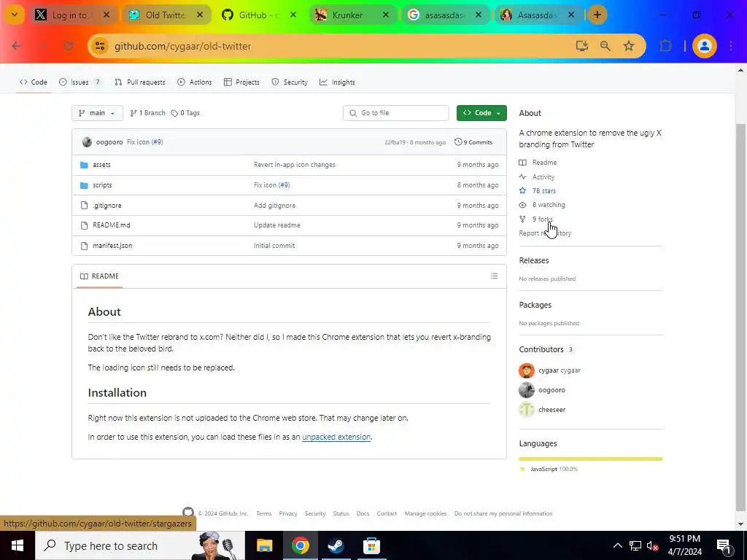This screenshot has height=560, width=747.
Task: View the 0 Tags link
Action: pyautogui.click(x=186, y=113)
